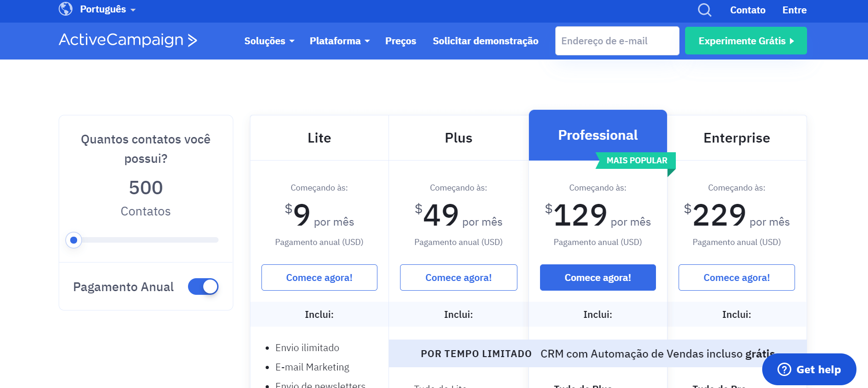Click the $129 por mês price
This screenshot has width=868, height=388.
click(x=598, y=215)
